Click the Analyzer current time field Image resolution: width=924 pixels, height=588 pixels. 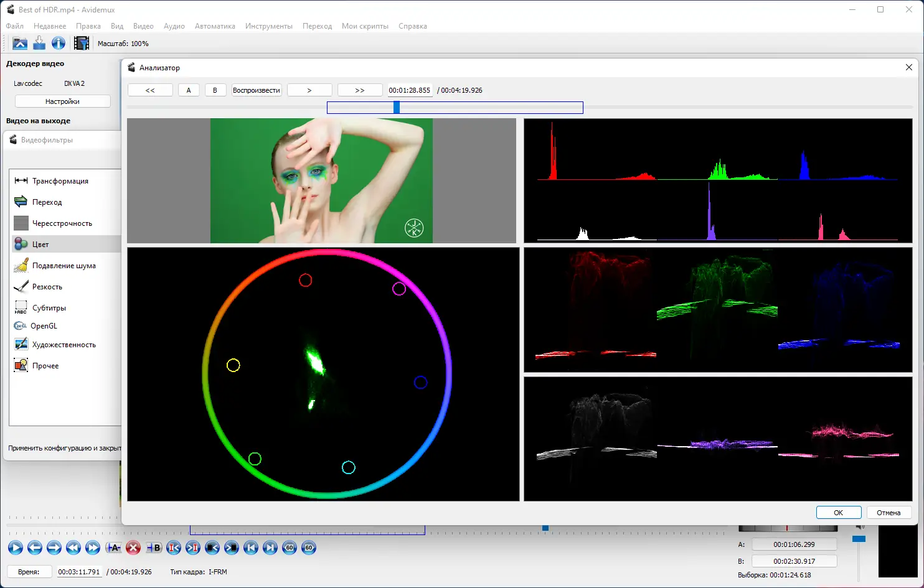pyautogui.click(x=409, y=90)
